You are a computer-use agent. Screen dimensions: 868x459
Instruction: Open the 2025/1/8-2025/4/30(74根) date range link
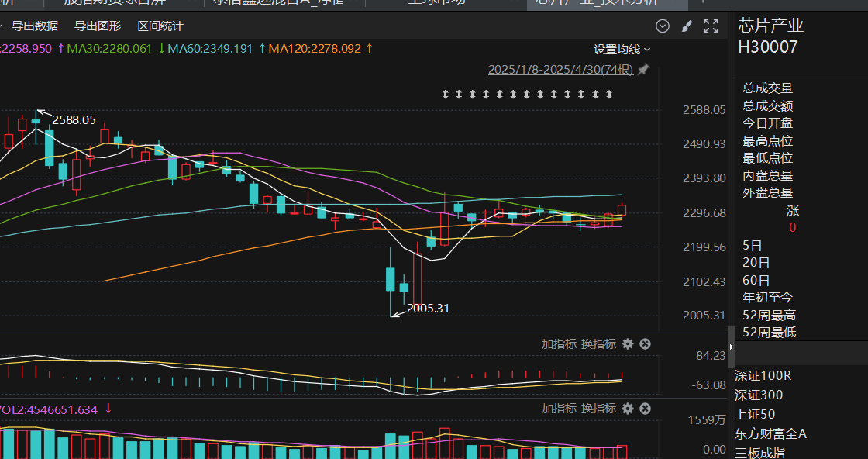[561, 70]
